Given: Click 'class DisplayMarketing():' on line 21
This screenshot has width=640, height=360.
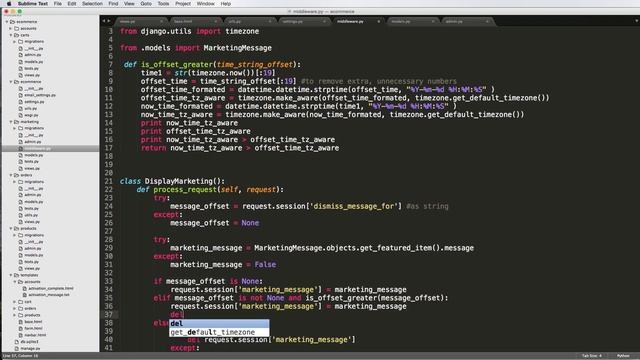Looking at the screenshot, I should (172, 181).
